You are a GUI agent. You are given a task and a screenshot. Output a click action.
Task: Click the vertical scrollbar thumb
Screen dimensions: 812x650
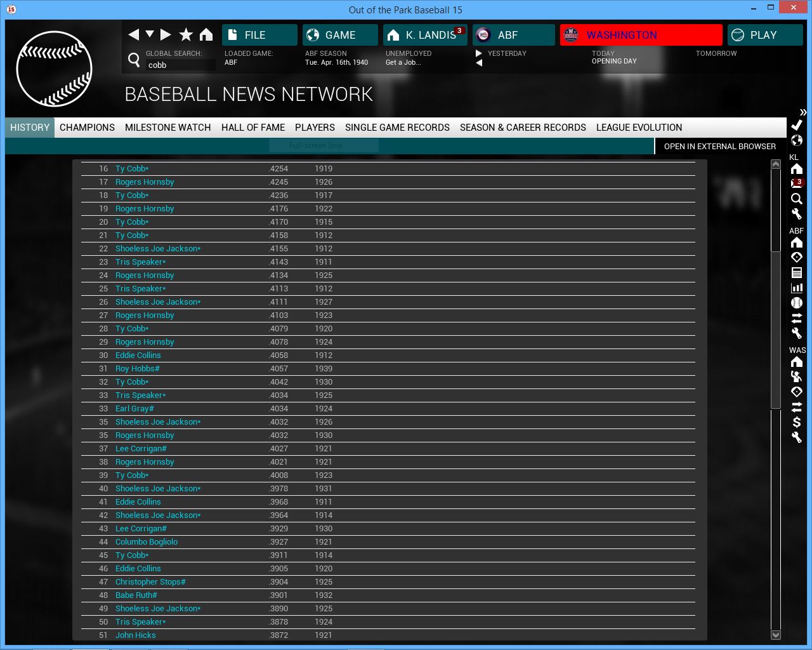click(x=775, y=329)
